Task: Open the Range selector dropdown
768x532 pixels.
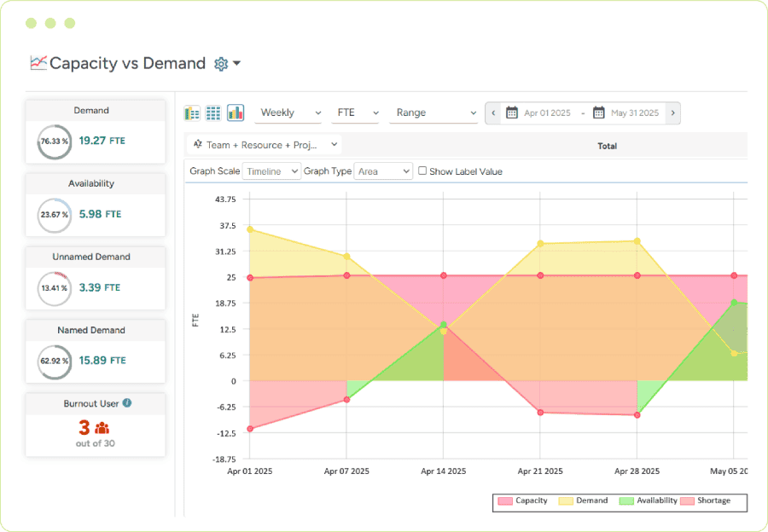Action: point(433,113)
